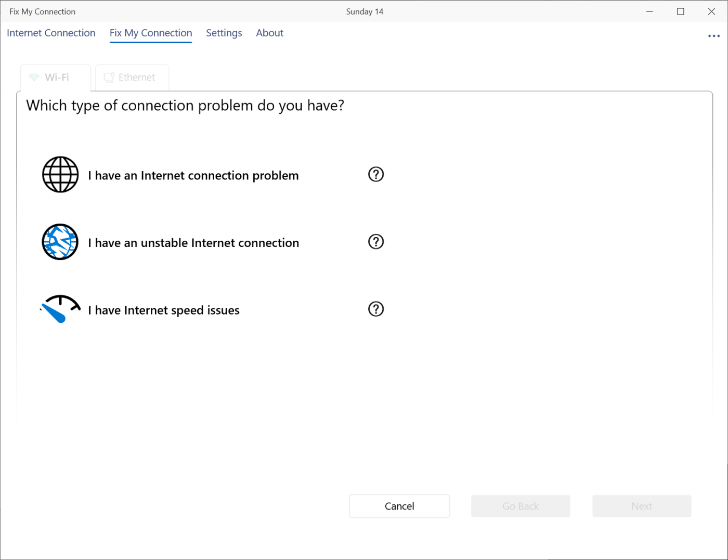Click the cracked globe unstable connection icon

tap(60, 242)
